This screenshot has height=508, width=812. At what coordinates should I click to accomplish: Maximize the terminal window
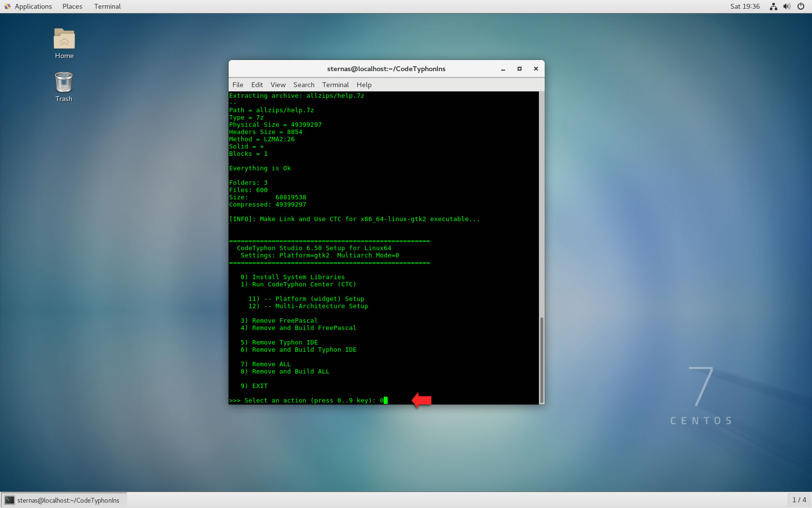click(520, 69)
